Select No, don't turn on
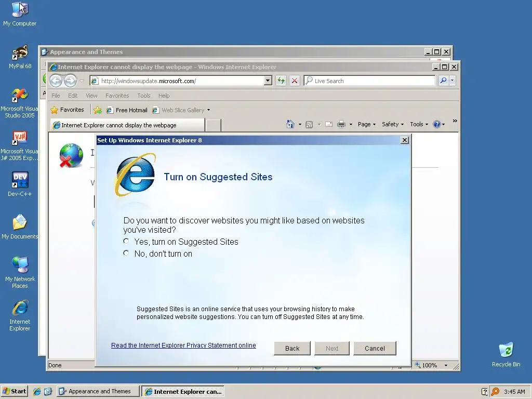Viewport: 532px width, 399px height. point(126,253)
